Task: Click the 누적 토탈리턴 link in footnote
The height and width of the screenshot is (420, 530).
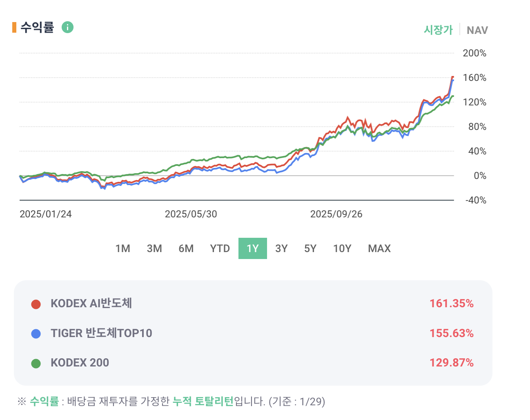Action: [203, 402]
